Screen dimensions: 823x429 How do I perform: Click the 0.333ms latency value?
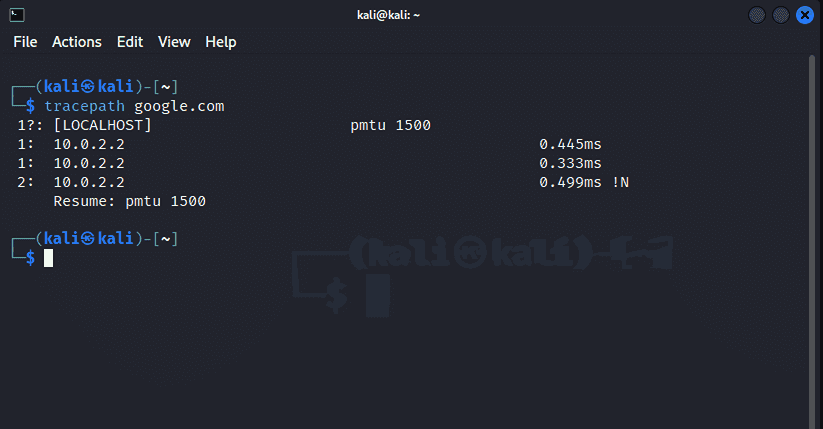tap(570, 163)
